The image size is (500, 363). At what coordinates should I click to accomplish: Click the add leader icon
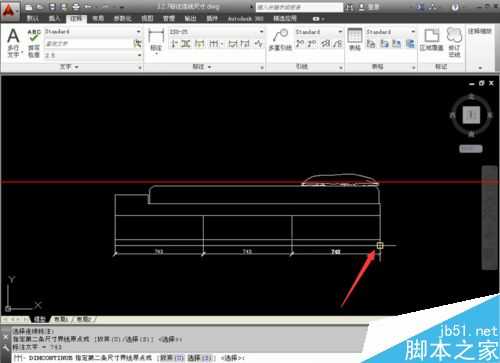tap(300, 44)
